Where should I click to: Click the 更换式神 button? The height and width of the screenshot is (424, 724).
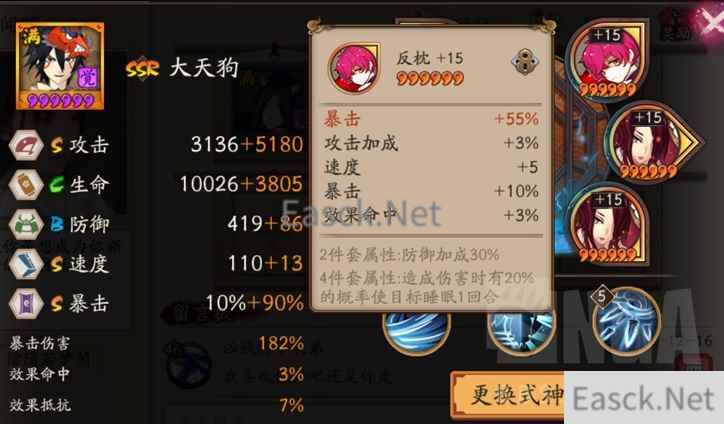[x=508, y=395]
